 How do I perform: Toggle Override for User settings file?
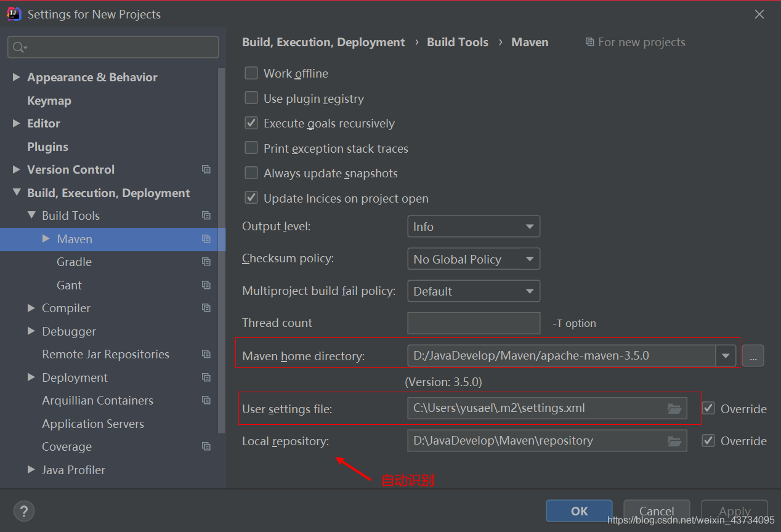click(x=709, y=408)
